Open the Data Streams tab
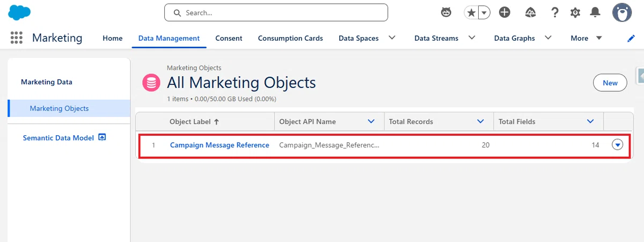The image size is (644, 242). tap(436, 38)
